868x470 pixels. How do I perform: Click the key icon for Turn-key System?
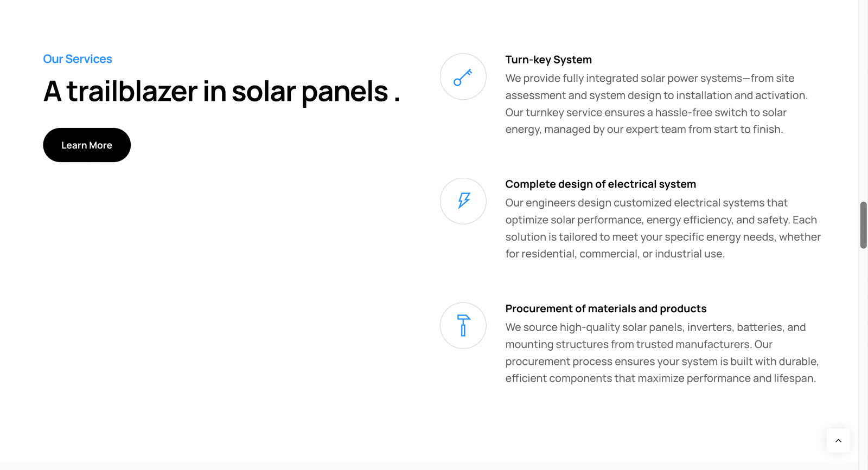tap(463, 77)
